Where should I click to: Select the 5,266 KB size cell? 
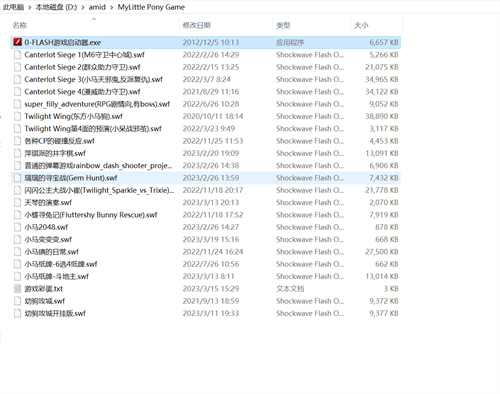coord(384,55)
